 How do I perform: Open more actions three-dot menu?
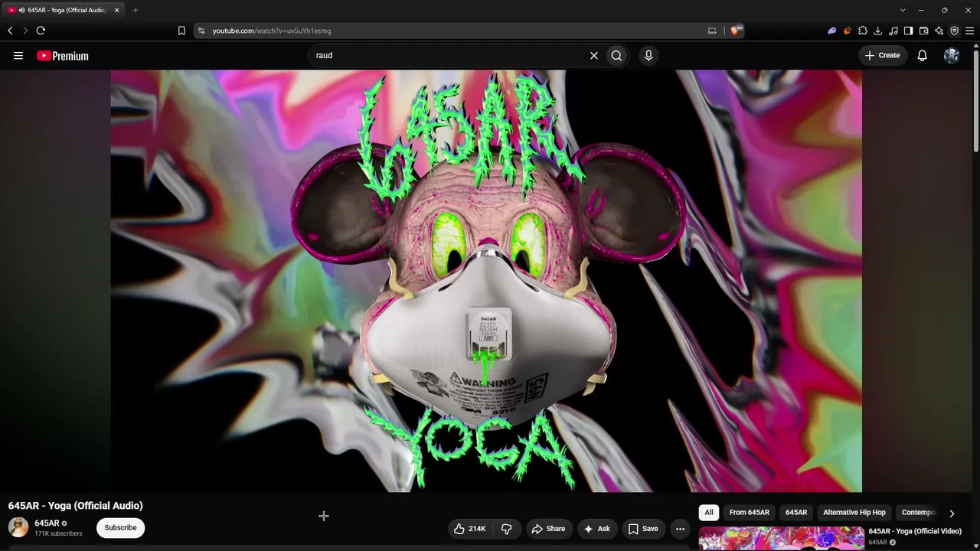(680, 529)
